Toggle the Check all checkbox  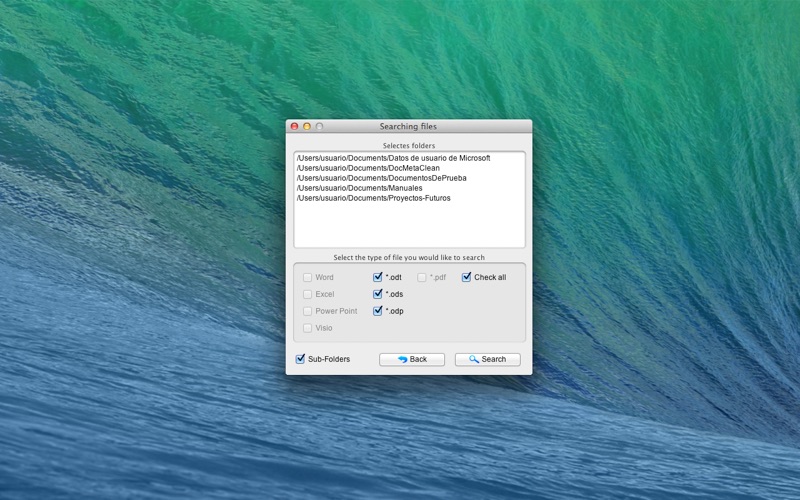coord(466,277)
